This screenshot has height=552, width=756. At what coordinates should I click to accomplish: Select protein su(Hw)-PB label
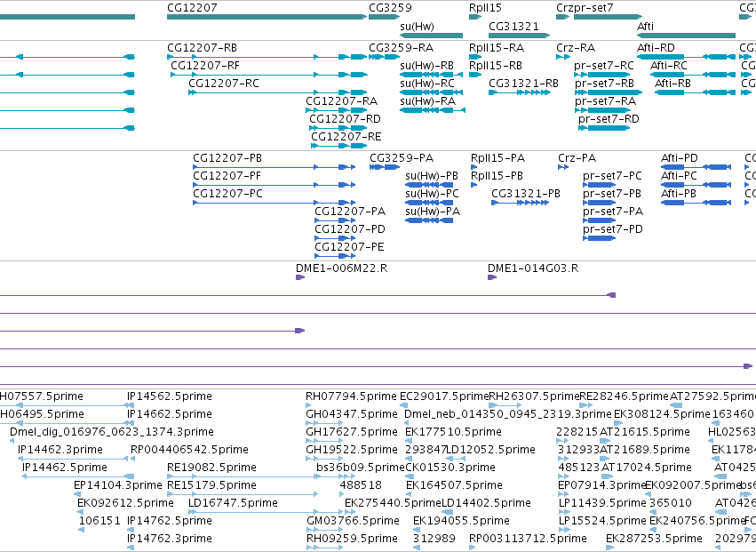pyautogui.click(x=432, y=176)
